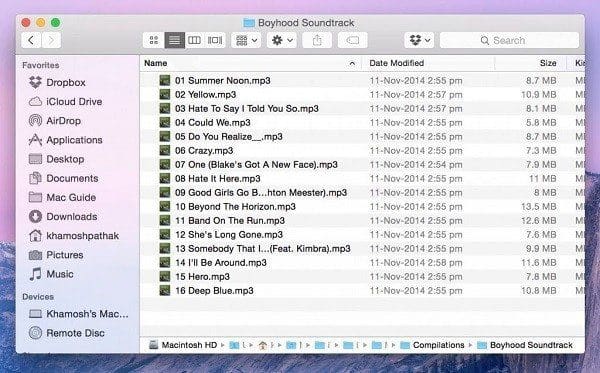
Task: Open the item arrangement dropdown
Action: point(246,40)
